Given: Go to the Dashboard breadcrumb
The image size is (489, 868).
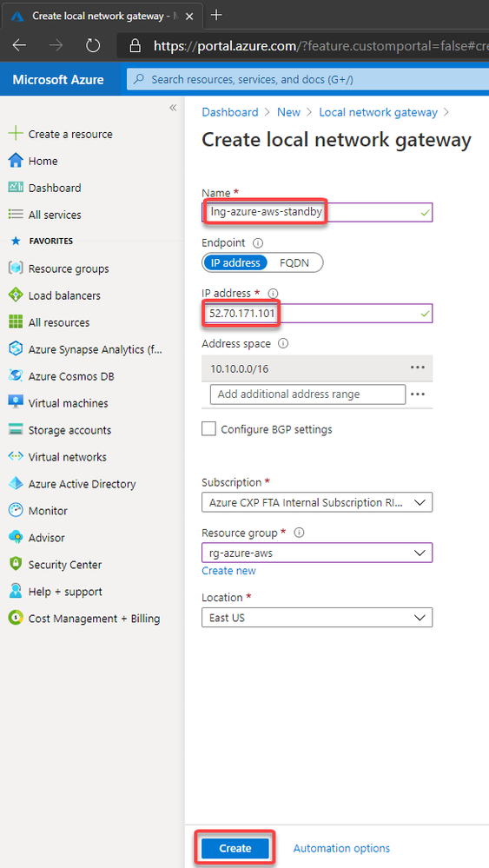Looking at the screenshot, I should (230, 112).
